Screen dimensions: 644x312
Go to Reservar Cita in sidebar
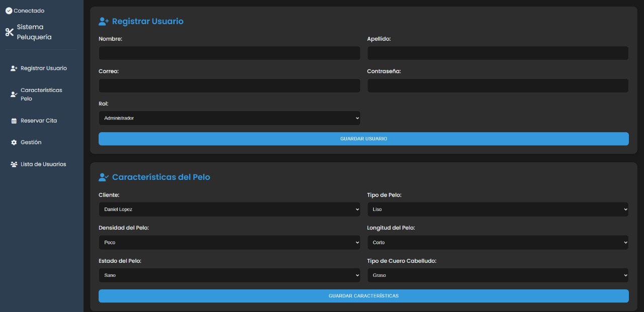pyautogui.click(x=39, y=121)
